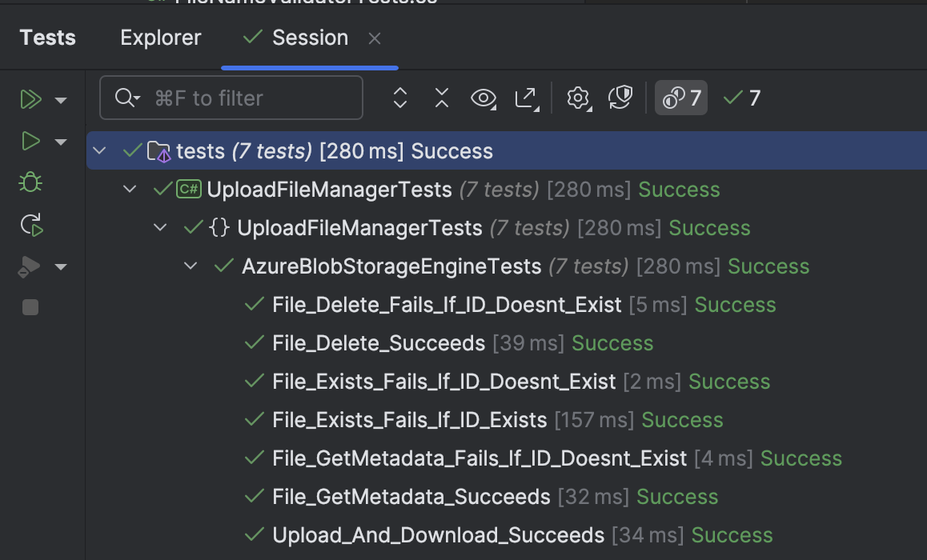Image resolution: width=927 pixels, height=560 pixels.
Task: Click the cover selected tests shield icon
Action: (x=620, y=98)
